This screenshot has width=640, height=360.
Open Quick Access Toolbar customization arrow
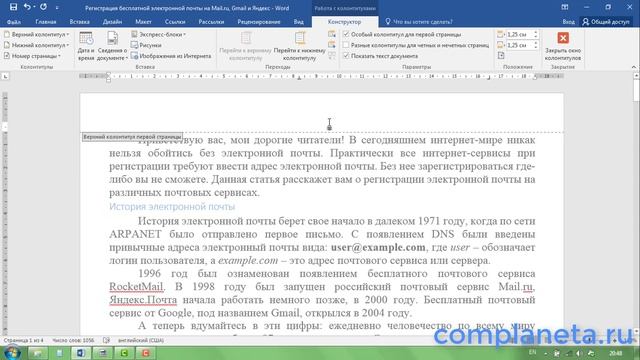57,7
